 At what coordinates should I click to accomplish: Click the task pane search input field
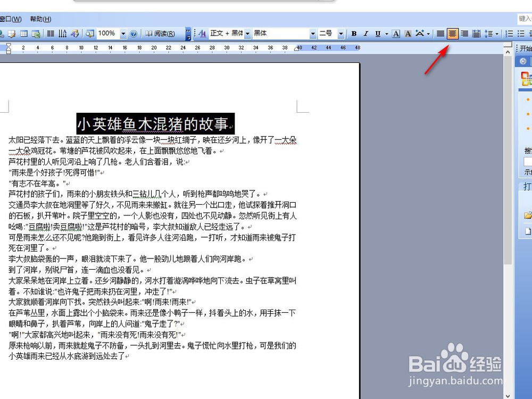[528, 162]
